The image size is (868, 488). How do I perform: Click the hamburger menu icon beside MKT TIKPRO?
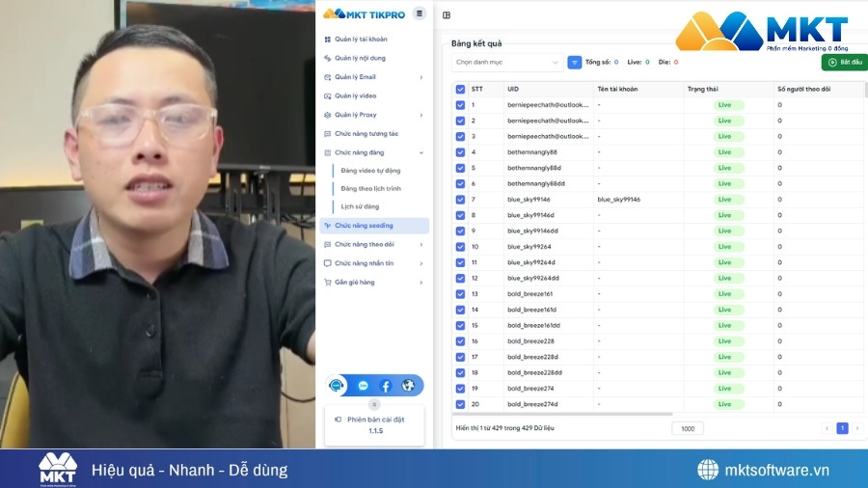click(x=420, y=14)
